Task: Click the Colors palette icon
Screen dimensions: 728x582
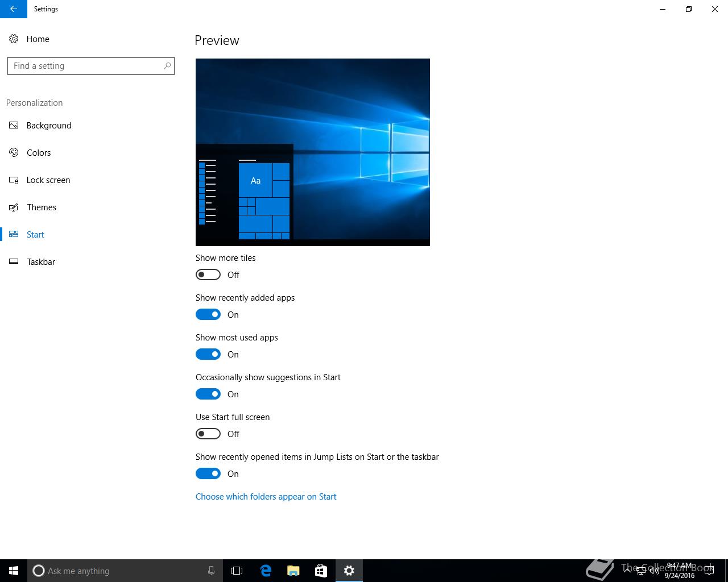Action: click(14, 153)
